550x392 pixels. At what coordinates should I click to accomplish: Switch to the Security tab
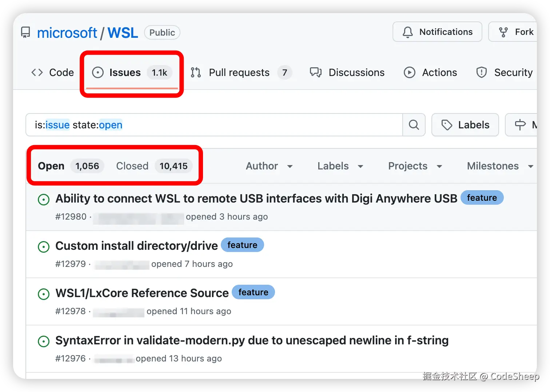tap(505, 72)
